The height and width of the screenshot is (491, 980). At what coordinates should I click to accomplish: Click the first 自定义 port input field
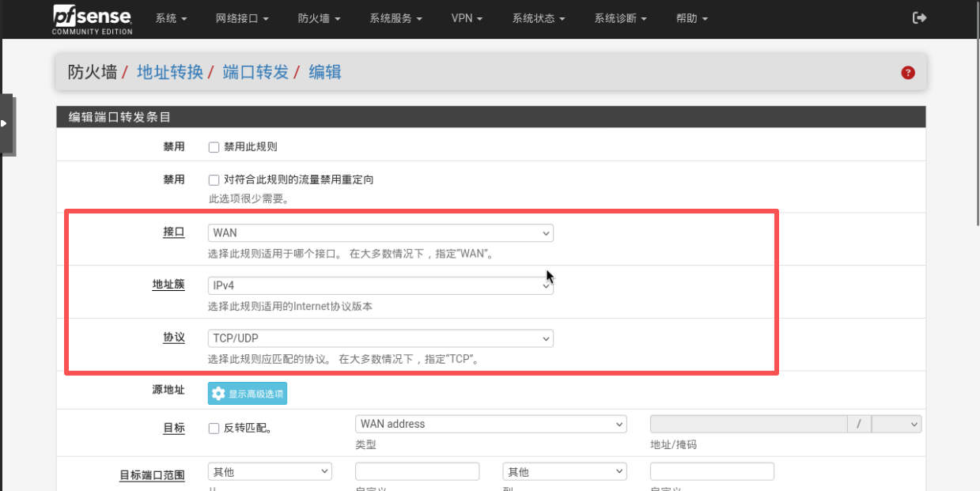coord(417,472)
